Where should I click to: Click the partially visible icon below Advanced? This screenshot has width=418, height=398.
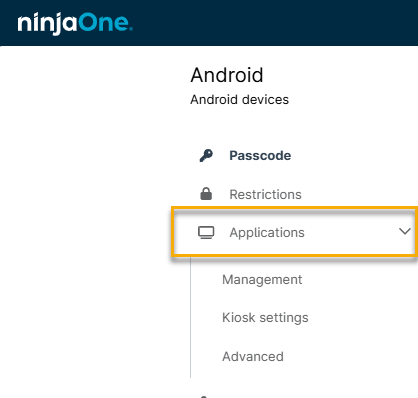tap(204, 396)
